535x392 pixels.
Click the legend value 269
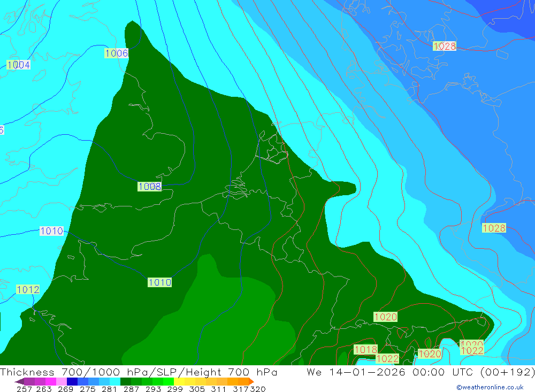pos(65,389)
